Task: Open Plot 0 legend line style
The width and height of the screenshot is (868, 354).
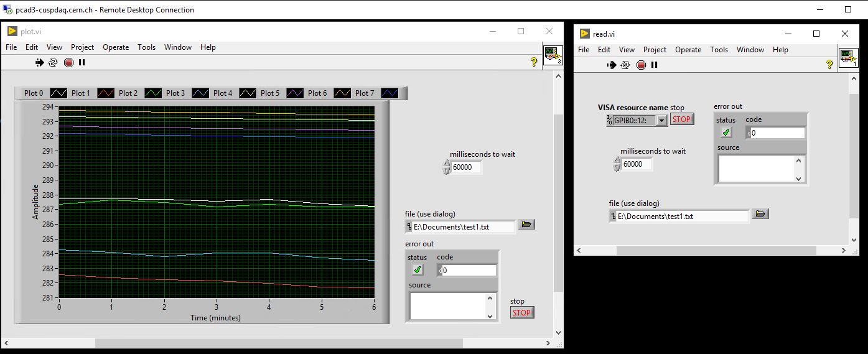Action: pos(58,93)
